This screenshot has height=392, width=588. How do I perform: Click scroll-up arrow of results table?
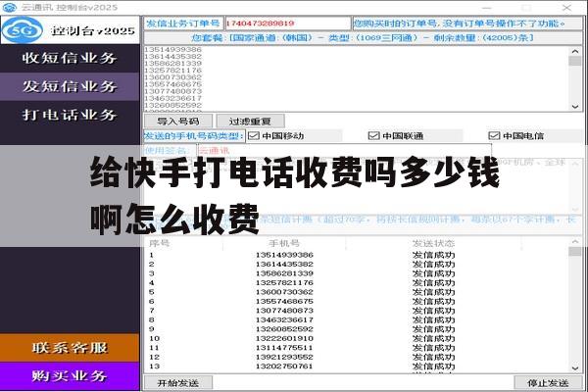pyautogui.click(x=575, y=242)
